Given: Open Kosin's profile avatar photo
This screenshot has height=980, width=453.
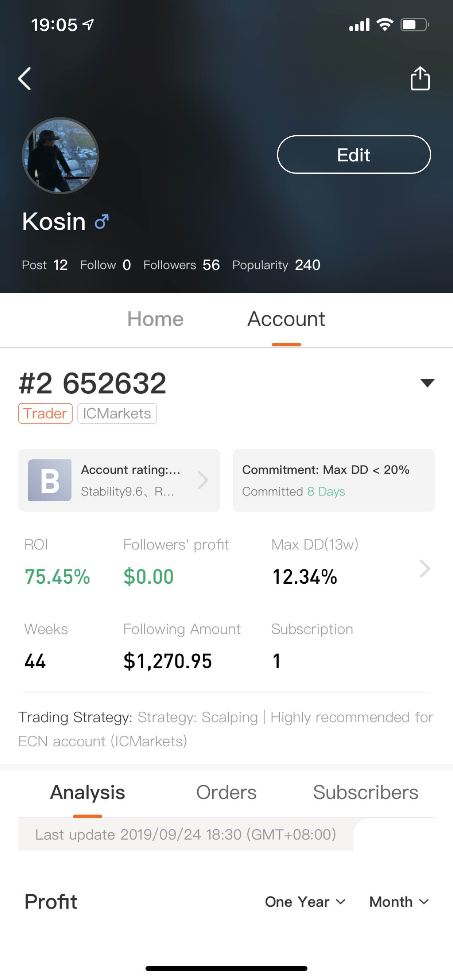Looking at the screenshot, I should 60,155.
